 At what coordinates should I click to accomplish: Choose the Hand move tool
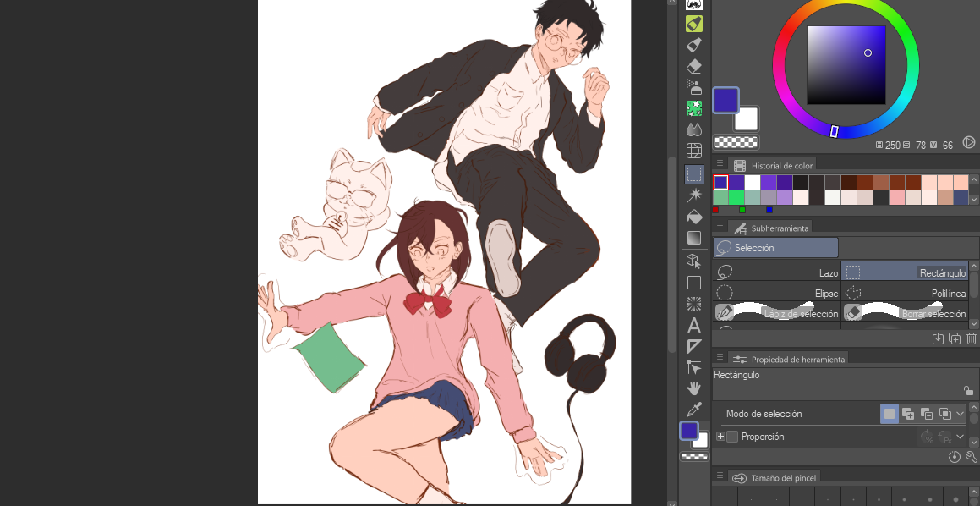coord(694,388)
